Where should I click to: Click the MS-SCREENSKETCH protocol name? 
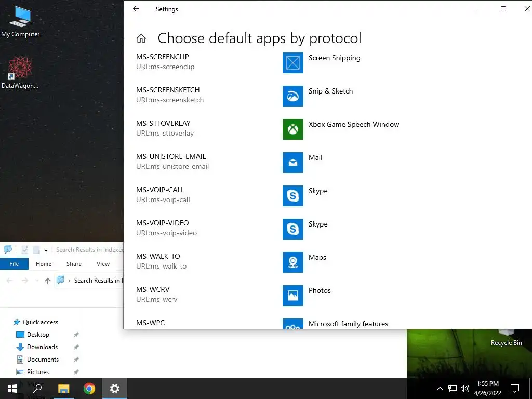pyautogui.click(x=168, y=90)
